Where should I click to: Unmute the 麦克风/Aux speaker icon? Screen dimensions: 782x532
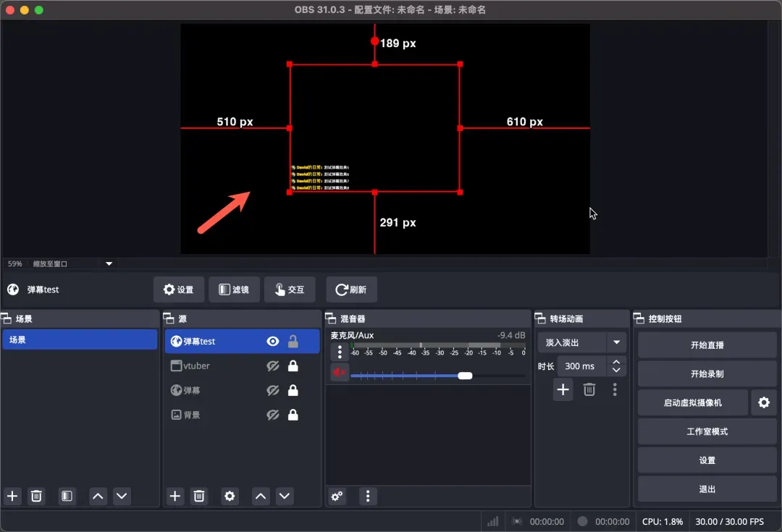(x=340, y=373)
